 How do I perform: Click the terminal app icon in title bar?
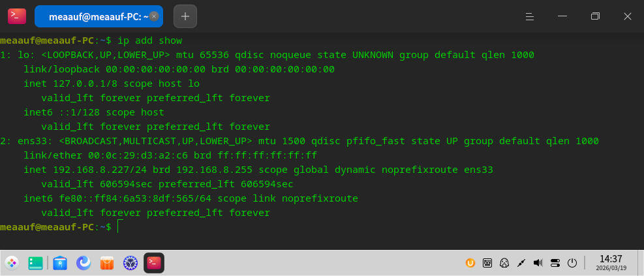[x=17, y=16]
